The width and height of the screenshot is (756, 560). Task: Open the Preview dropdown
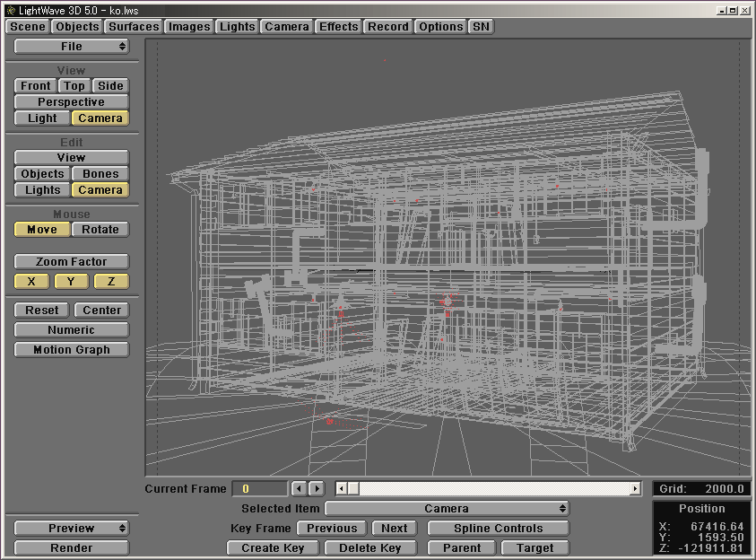[x=72, y=529]
